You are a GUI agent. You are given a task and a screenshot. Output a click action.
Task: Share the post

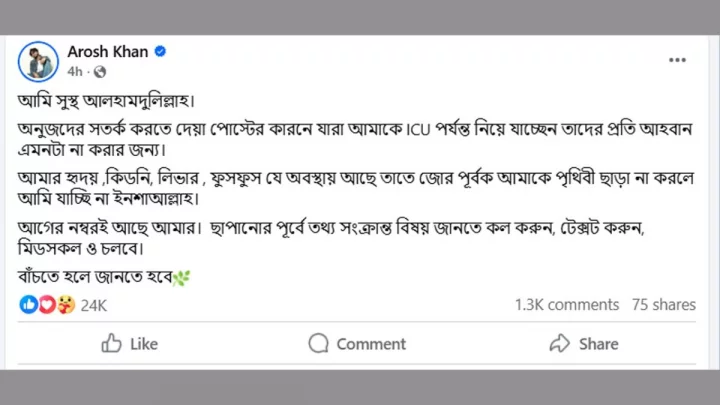(584, 343)
